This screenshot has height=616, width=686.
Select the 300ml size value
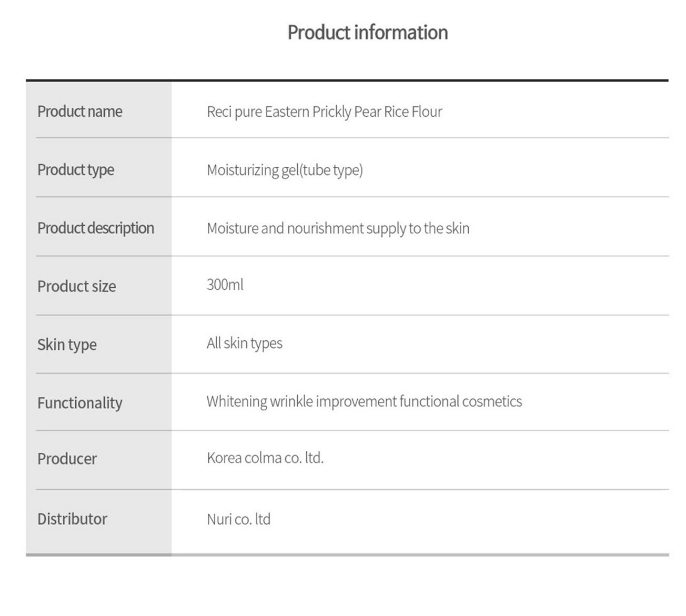tap(225, 285)
